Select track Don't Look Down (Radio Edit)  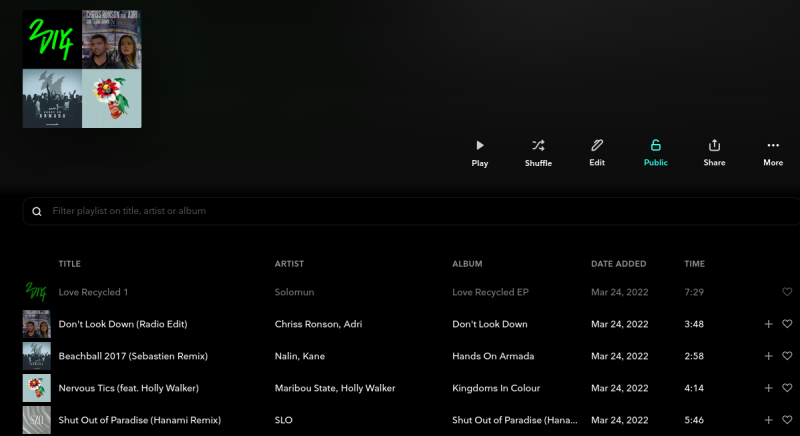pyautogui.click(x=122, y=324)
